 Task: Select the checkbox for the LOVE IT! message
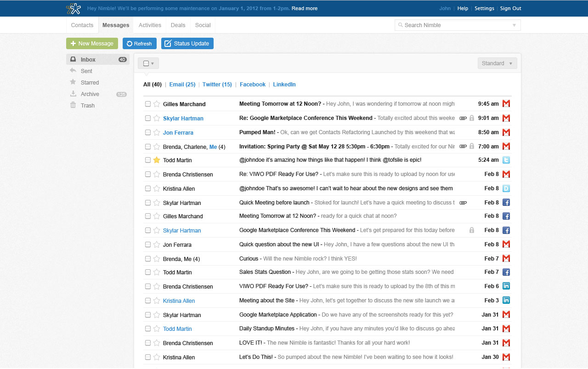pos(148,343)
